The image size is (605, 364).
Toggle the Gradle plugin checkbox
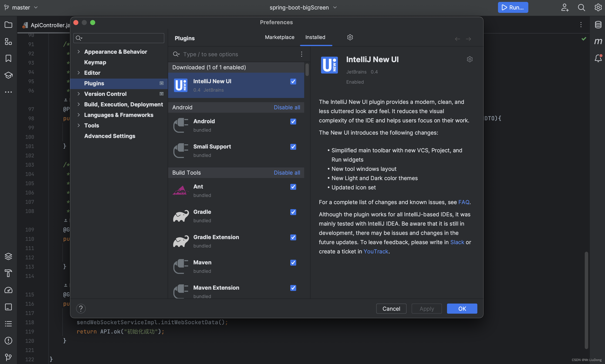(x=293, y=212)
